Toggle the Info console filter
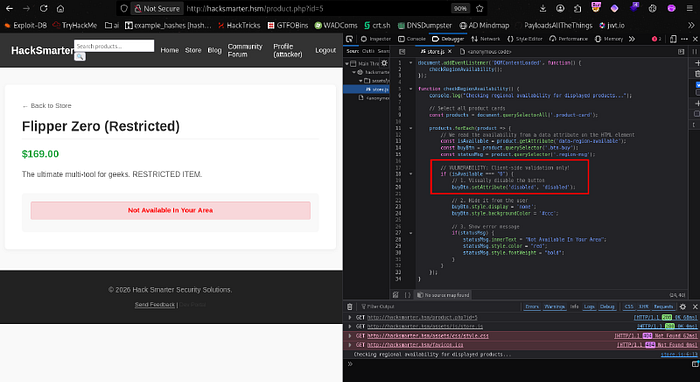Image resolution: width=700 pixels, height=382 pixels. coord(575,307)
